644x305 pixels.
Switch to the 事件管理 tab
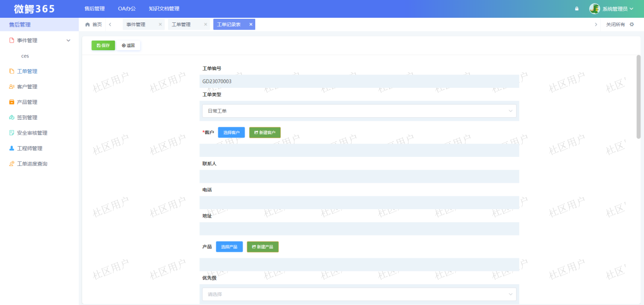point(136,24)
